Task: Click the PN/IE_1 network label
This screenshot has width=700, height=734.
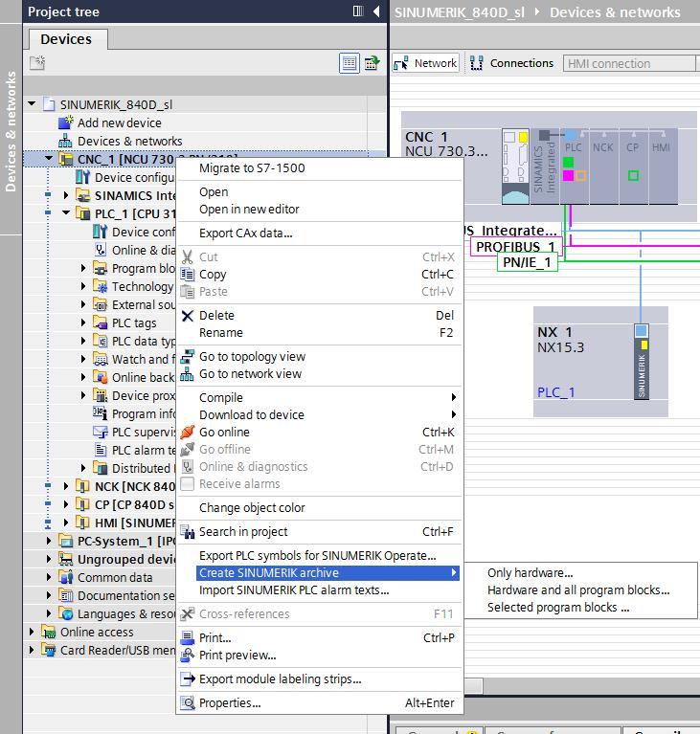Action: (x=527, y=262)
